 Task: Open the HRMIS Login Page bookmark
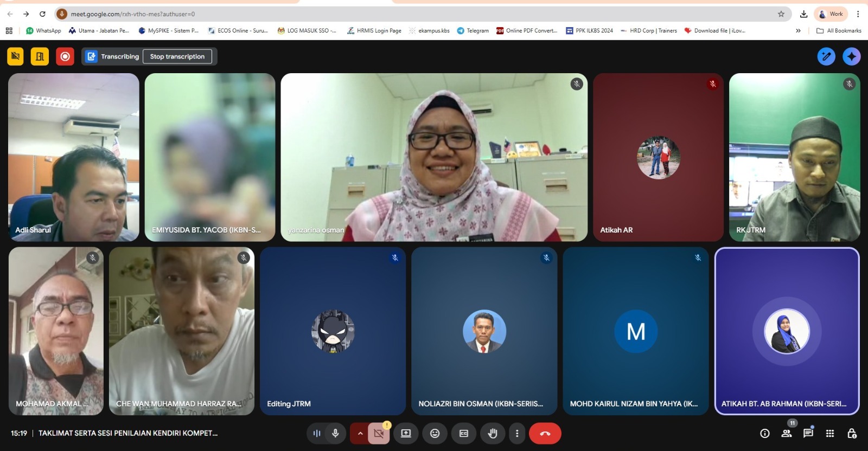[374, 31]
